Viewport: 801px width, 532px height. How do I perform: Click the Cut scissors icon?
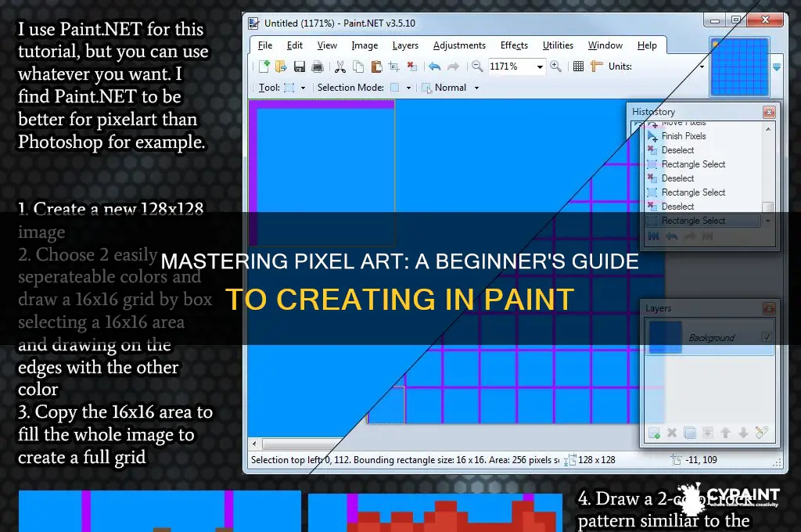click(340, 66)
